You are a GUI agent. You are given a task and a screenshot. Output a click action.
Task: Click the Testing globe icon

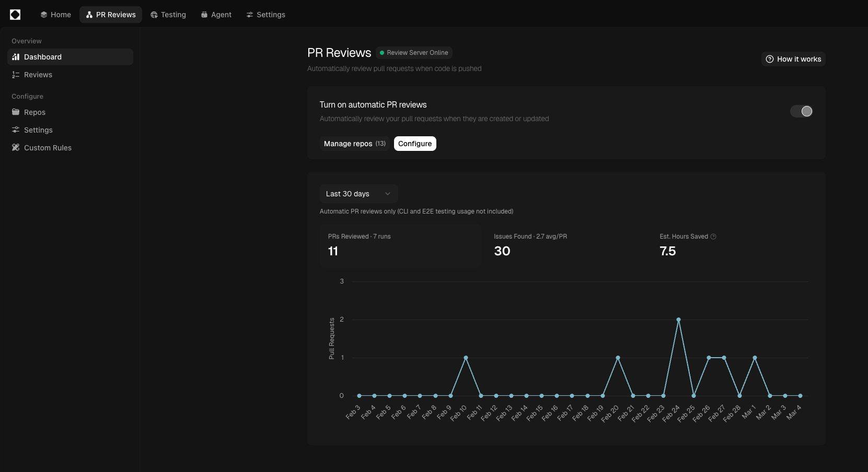point(154,15)
